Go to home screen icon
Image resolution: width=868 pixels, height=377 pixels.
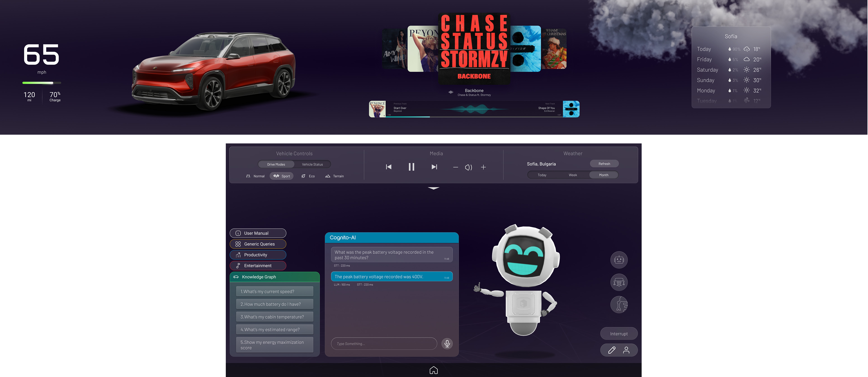434,370
